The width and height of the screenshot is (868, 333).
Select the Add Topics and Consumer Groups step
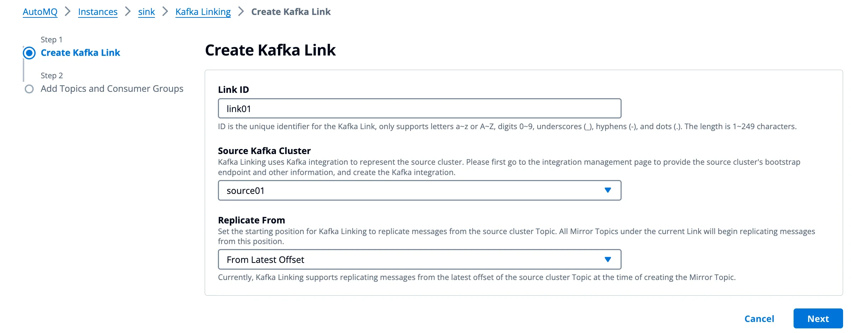click(112, 89)
